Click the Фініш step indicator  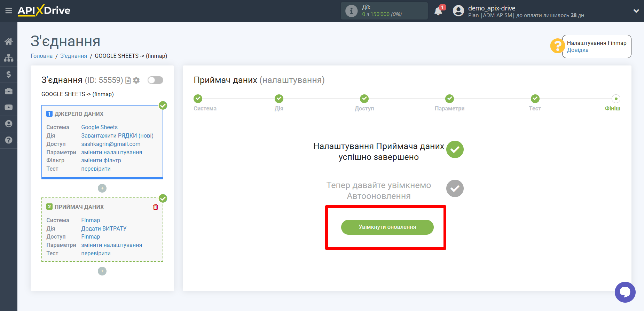point(616,99)
